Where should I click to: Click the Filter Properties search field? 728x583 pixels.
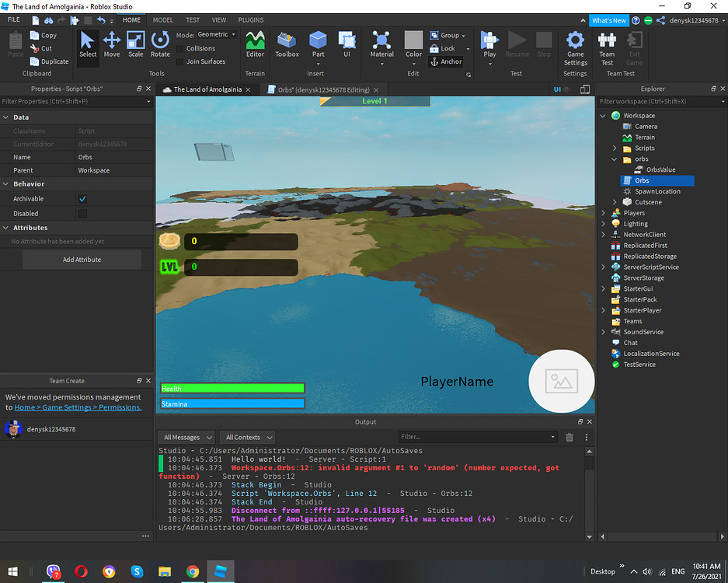coord(76,101)
